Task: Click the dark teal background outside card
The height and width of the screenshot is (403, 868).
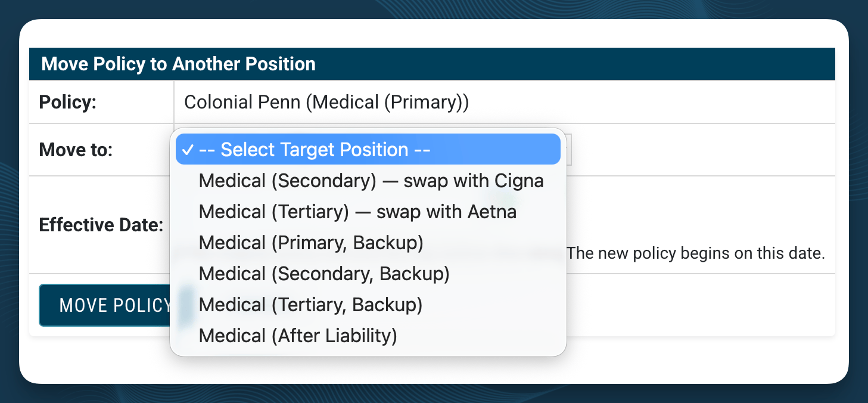Action: click(434, 9)
